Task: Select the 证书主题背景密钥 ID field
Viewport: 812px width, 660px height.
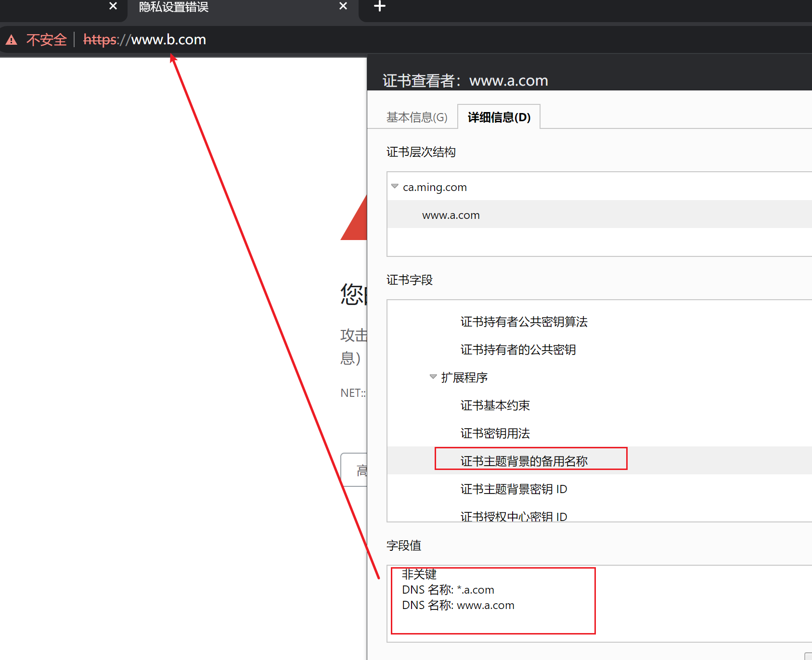Action: click(514, 489)
